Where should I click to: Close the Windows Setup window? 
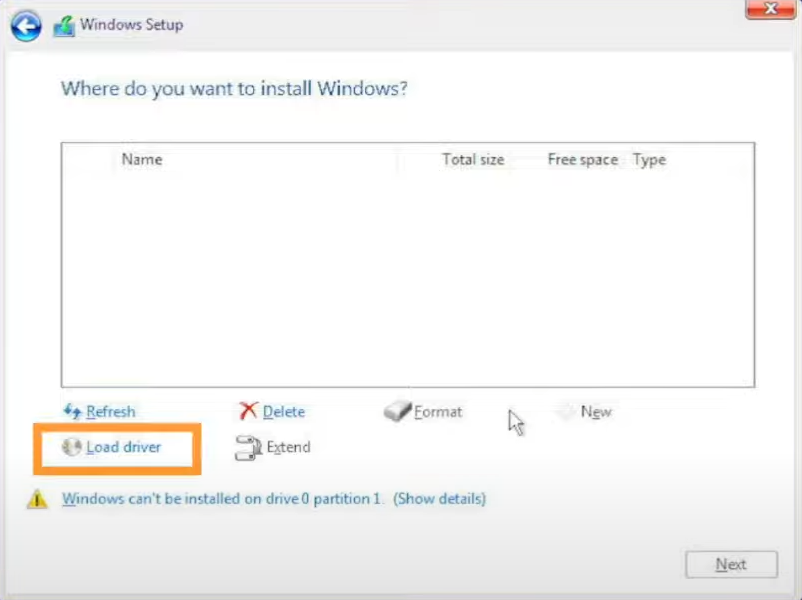[x=771, y=9]
